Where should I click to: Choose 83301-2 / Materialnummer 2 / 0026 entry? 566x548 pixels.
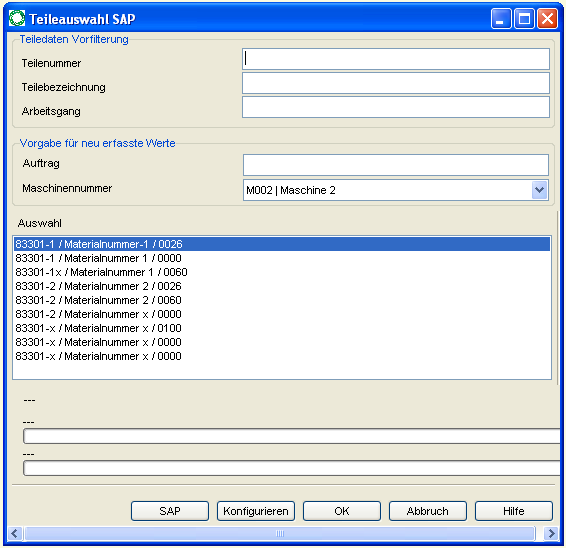(x=282, y=286)
